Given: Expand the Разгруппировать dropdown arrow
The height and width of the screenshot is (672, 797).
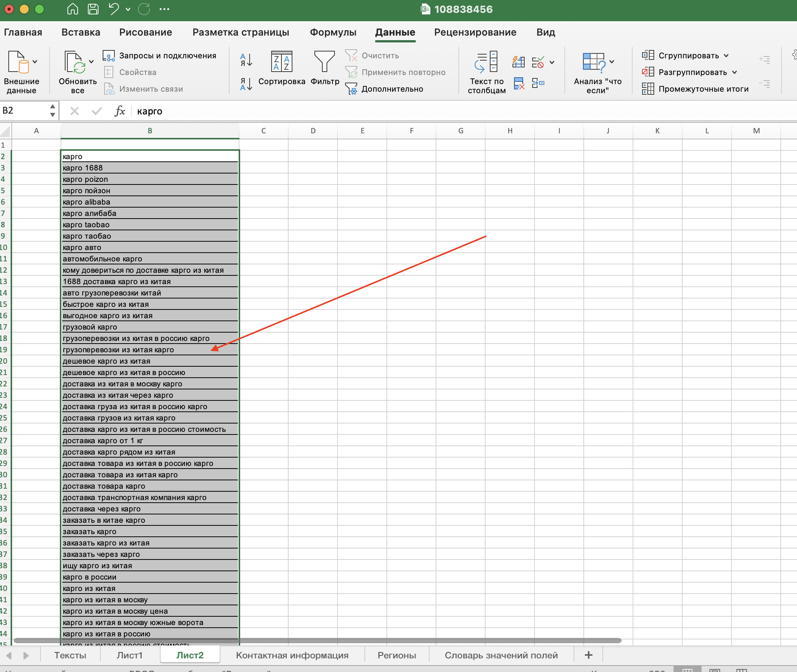Looking at the screenshot, I should point(734,72).
